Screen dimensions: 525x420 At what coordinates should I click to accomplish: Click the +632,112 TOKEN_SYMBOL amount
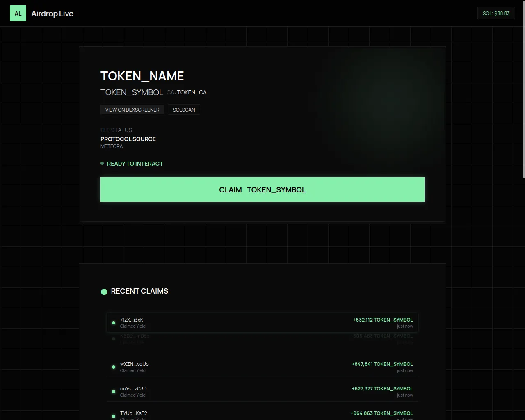(x=383, y=320)
